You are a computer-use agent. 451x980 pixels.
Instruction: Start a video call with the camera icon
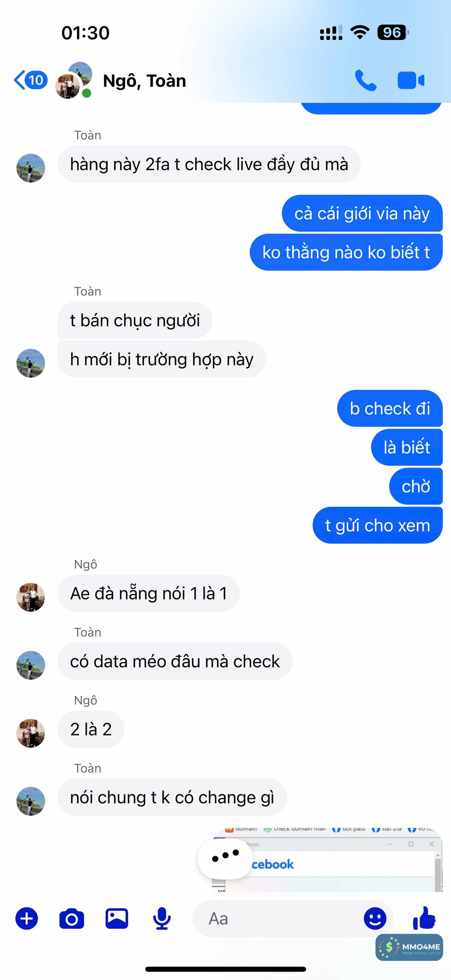pyautogui.click(x=411, y=80)
